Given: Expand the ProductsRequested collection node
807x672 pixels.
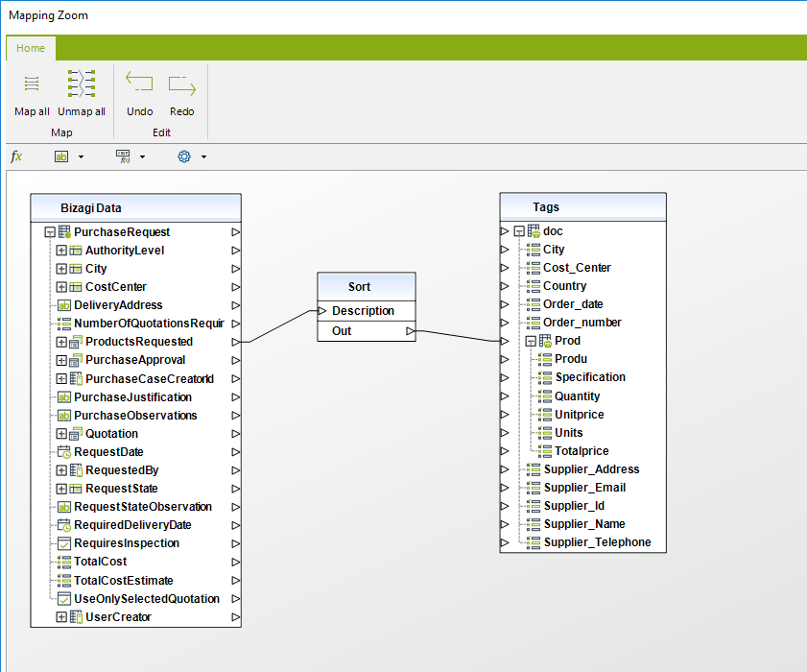Looking at the screenshot, I should pos(61,342).
